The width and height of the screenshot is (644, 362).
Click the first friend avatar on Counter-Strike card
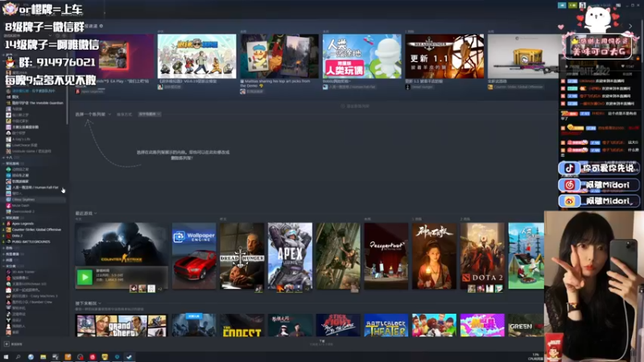(133, 289)
